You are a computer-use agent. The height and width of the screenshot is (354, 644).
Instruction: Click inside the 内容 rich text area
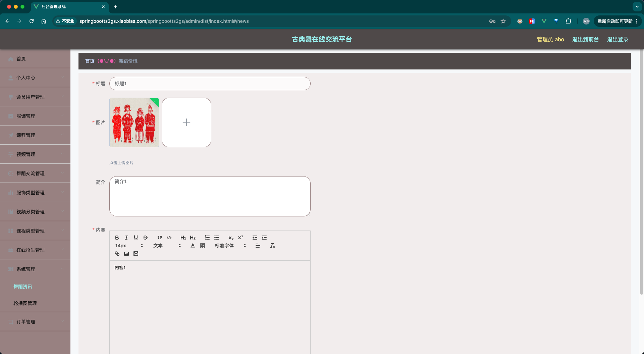(210, 307)
